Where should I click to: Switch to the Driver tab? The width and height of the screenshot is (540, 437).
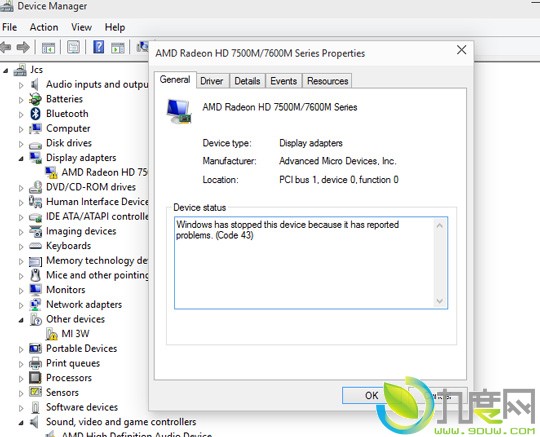click(211, 81)
